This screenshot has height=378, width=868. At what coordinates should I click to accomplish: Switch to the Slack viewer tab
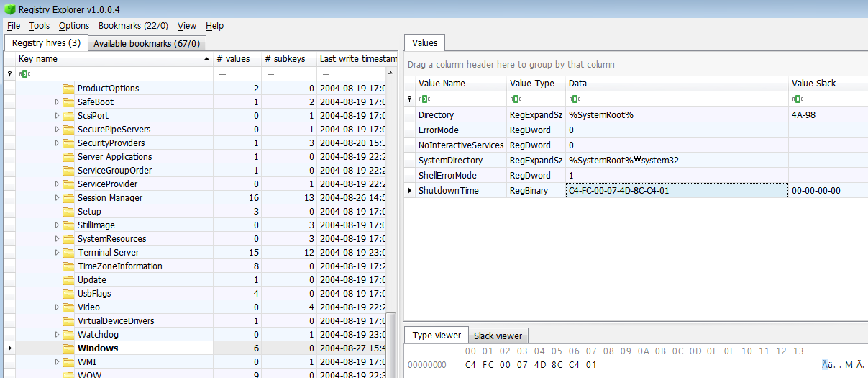(498, 336)
